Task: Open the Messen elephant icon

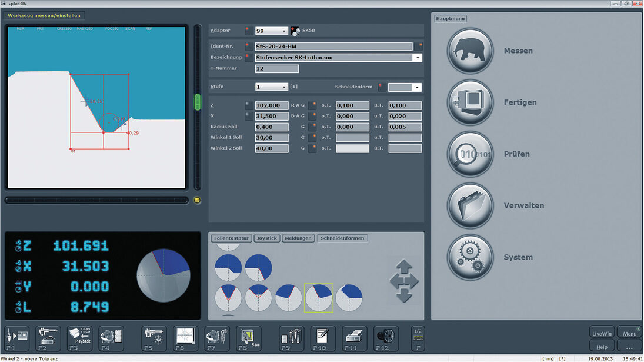Action: point(470,51)
